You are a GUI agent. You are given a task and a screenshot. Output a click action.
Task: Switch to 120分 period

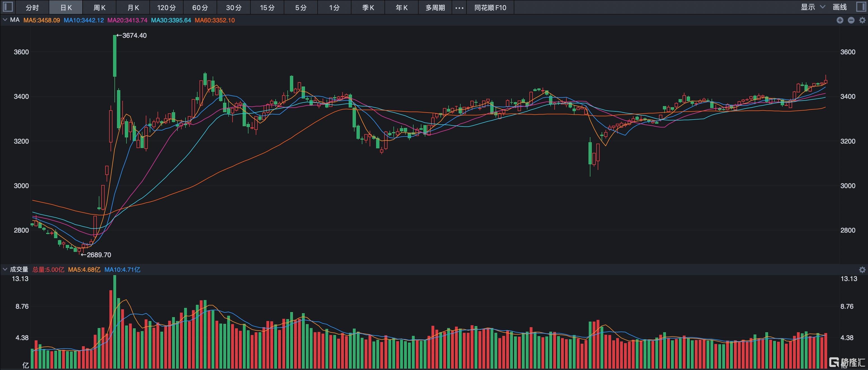[x=166, y=7]
